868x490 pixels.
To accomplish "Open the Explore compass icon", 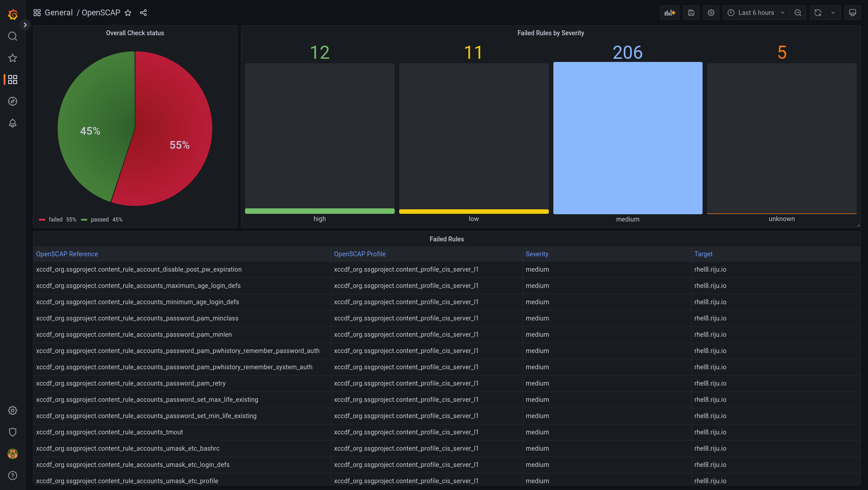I will [x=13, y=101].
